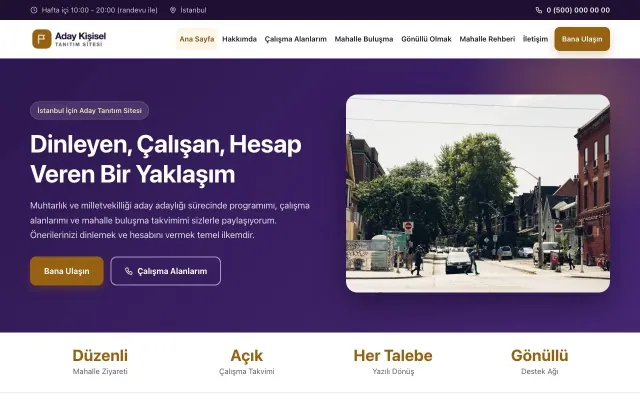Click the İstanbul location text
Screen dimensions: 640x400
[x=193, y=10]
